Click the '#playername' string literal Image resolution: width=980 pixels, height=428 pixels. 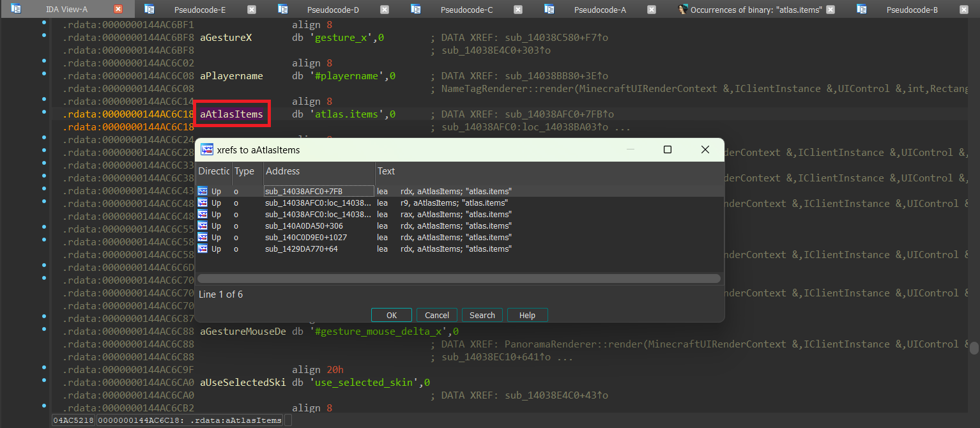[347, 76]
